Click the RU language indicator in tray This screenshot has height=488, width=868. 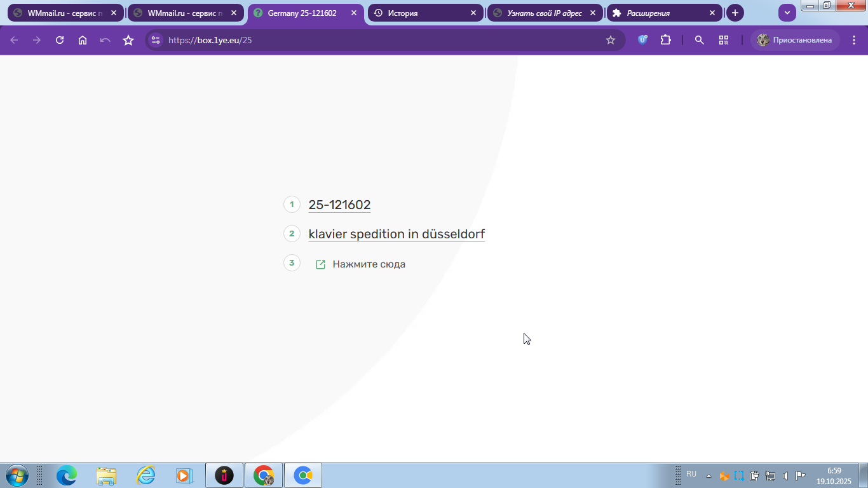coord(691,475)
